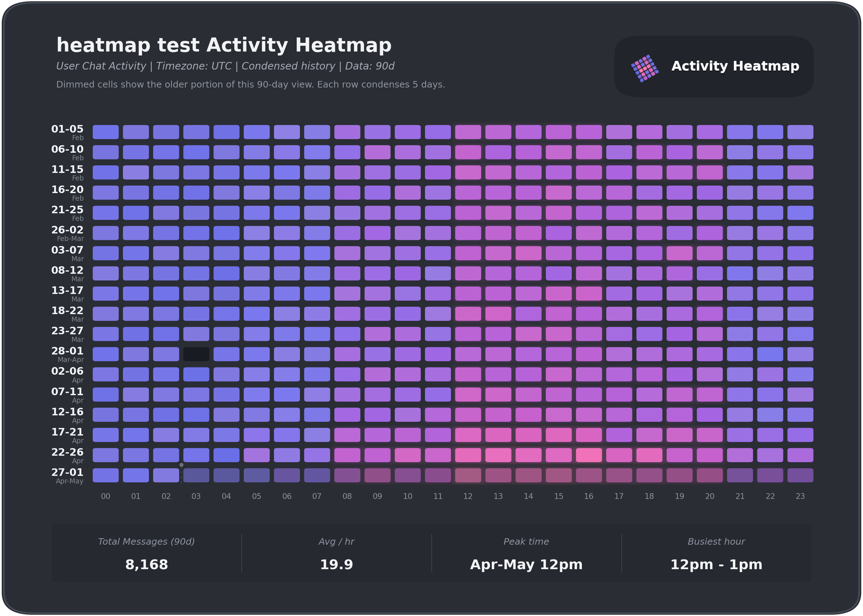This screenshot has height=616, width=863.
Task: Click the 06-10 Feb row label
Action: click(67, 152)
